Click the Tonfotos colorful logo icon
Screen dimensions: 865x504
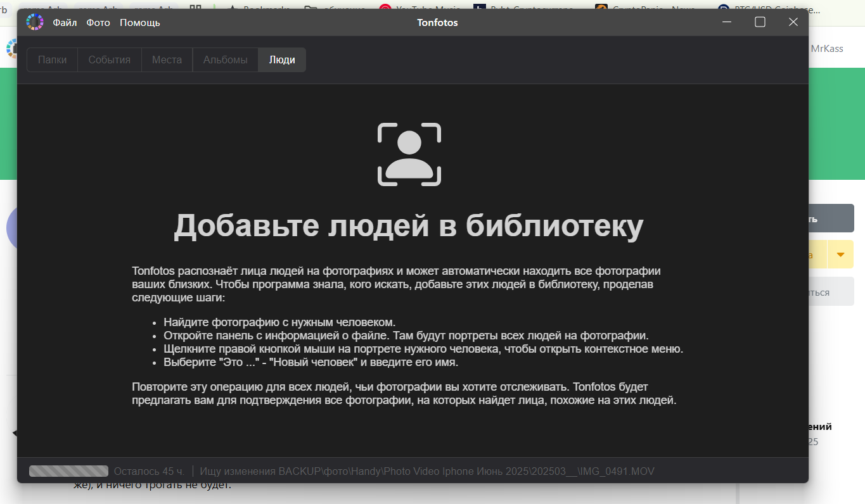pyautogui.click(x=35, y=22)
